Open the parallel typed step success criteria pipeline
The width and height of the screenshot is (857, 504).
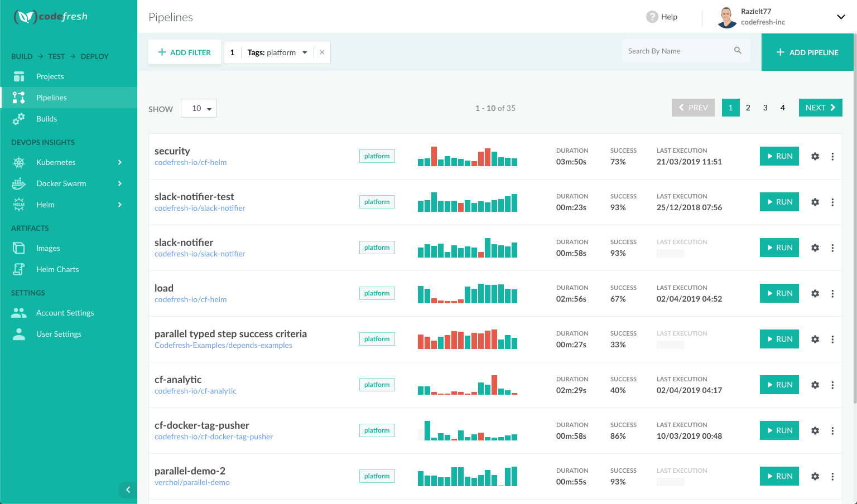[230, 334]
